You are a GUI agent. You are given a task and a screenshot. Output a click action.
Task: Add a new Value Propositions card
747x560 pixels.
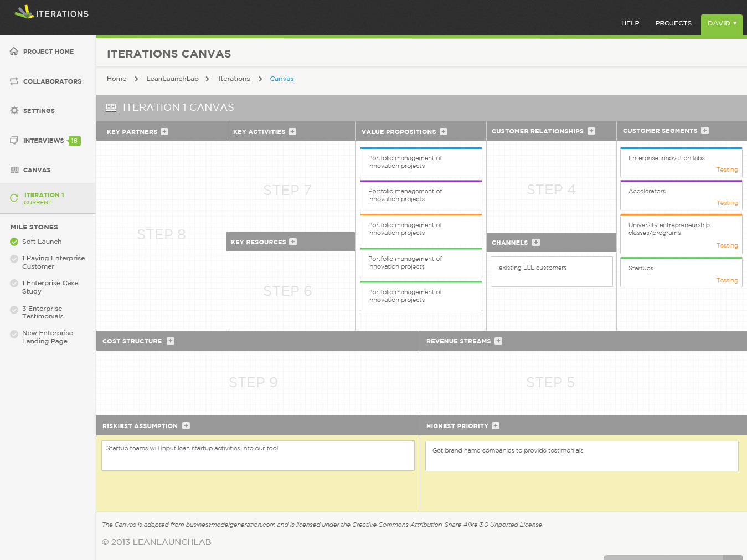444,132
